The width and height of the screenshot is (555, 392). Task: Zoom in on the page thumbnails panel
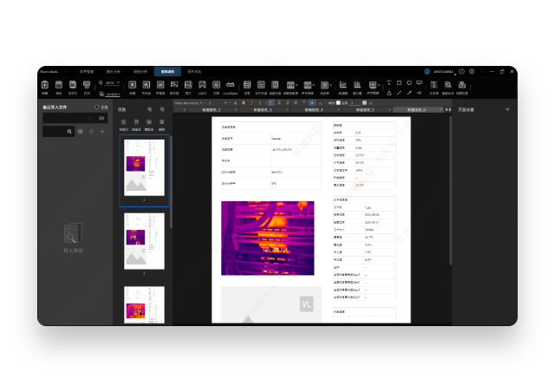click(x=150, y=110)
